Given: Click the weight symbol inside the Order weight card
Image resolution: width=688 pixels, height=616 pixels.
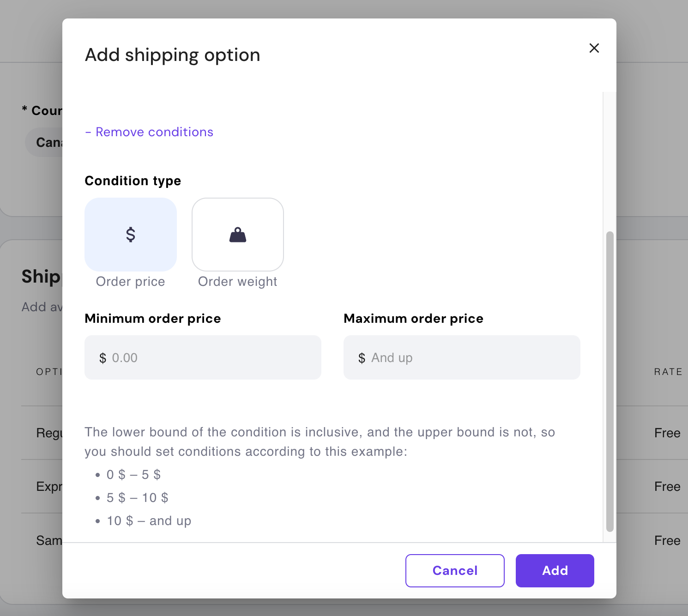Looking at the screenshot, I should tap(237, 235).
